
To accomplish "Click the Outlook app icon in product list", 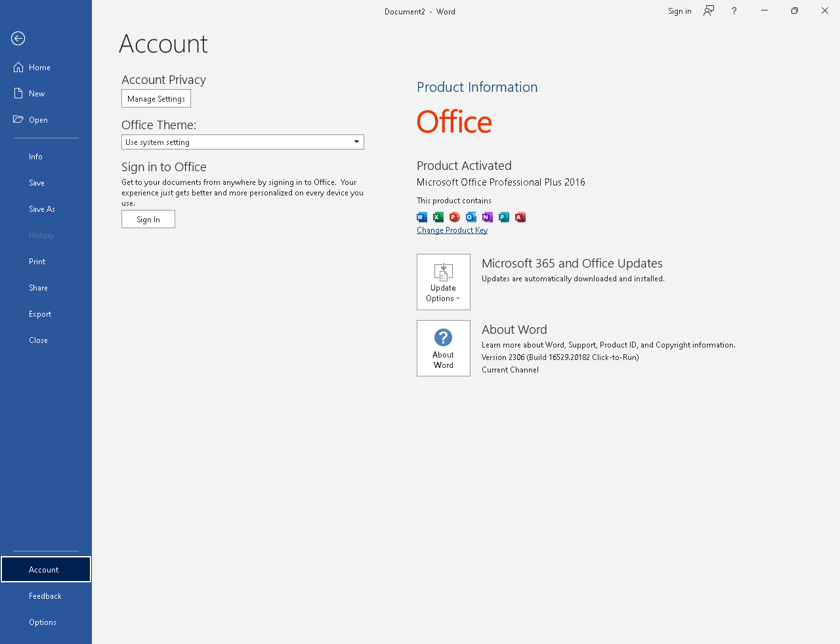I will [471, 217].
